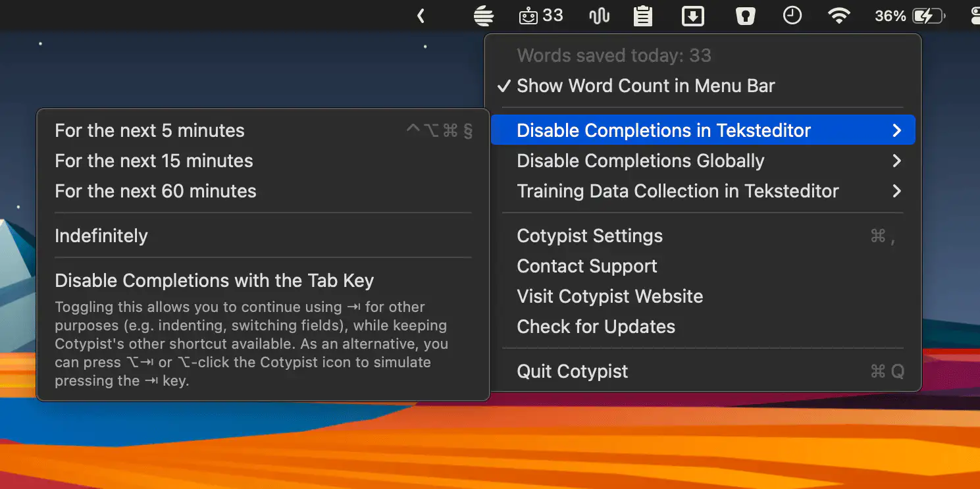Click the download box menu bar icon
This screenshot has width=980, height=489.
point(692,16)
